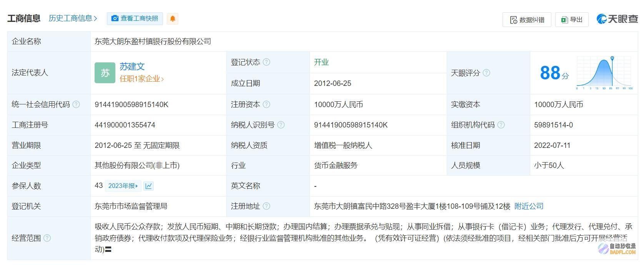Select 实缴资本 value 10000万人民币

559,104
